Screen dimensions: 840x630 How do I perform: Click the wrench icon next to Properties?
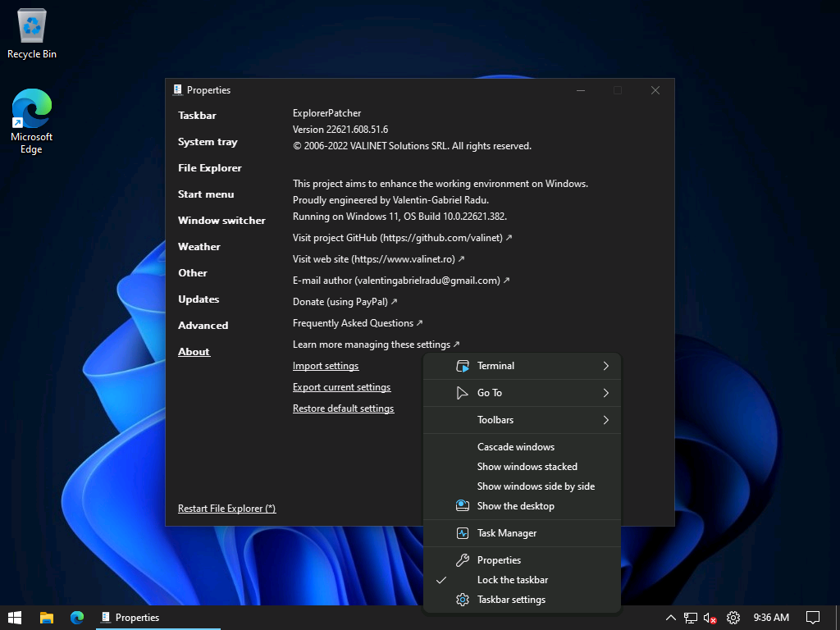pos(463,560)
